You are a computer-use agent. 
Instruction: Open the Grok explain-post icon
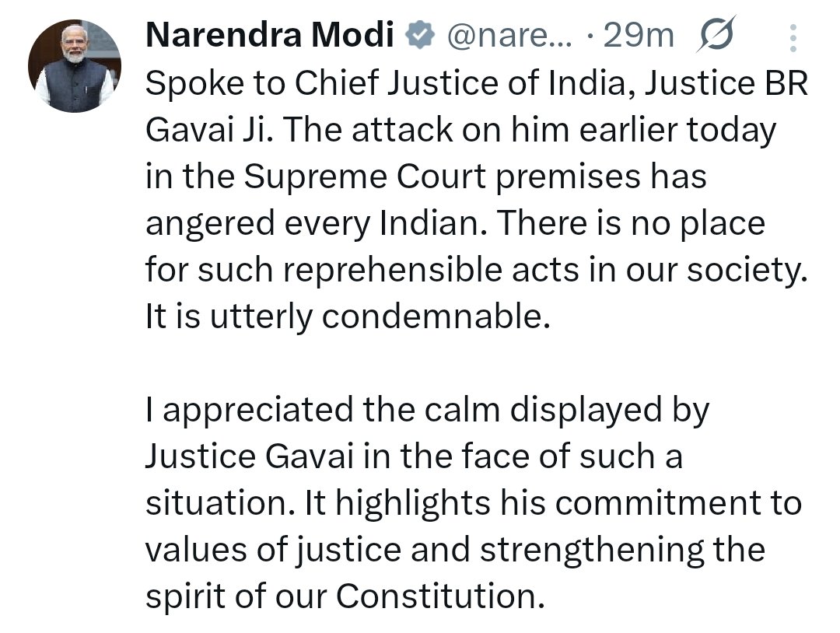point(718,35)
